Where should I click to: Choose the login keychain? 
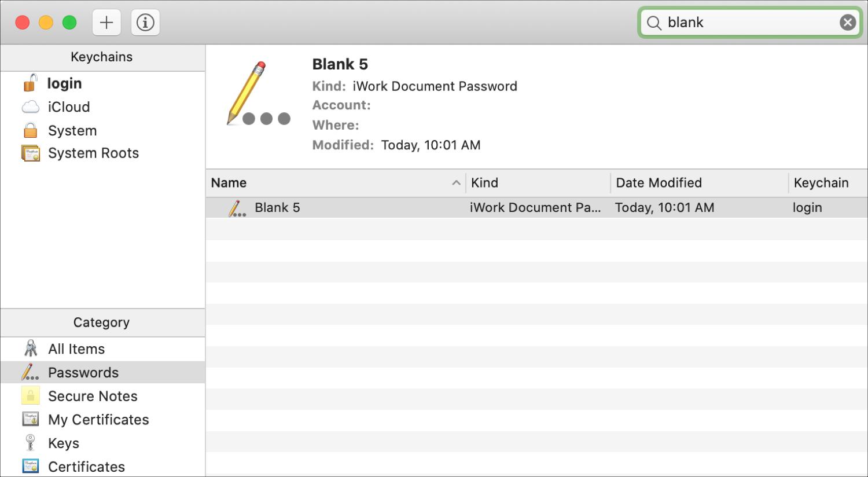[64, 83]
